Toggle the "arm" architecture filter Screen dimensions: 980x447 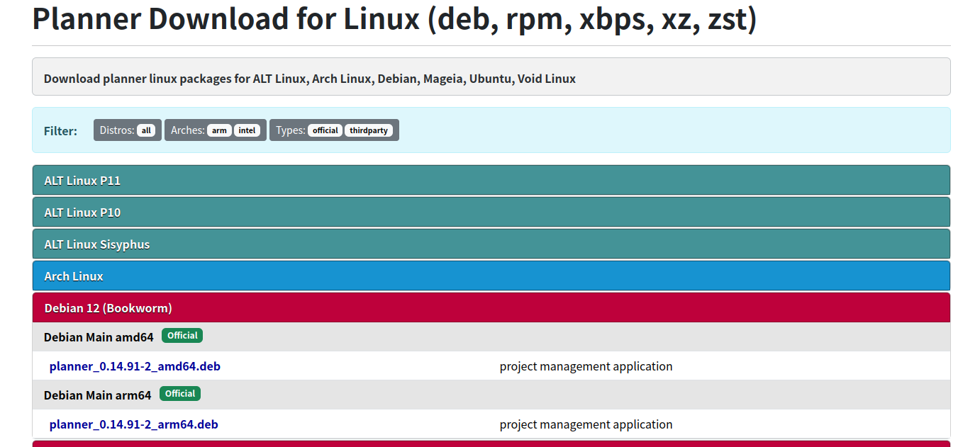[x=219, y=130]
